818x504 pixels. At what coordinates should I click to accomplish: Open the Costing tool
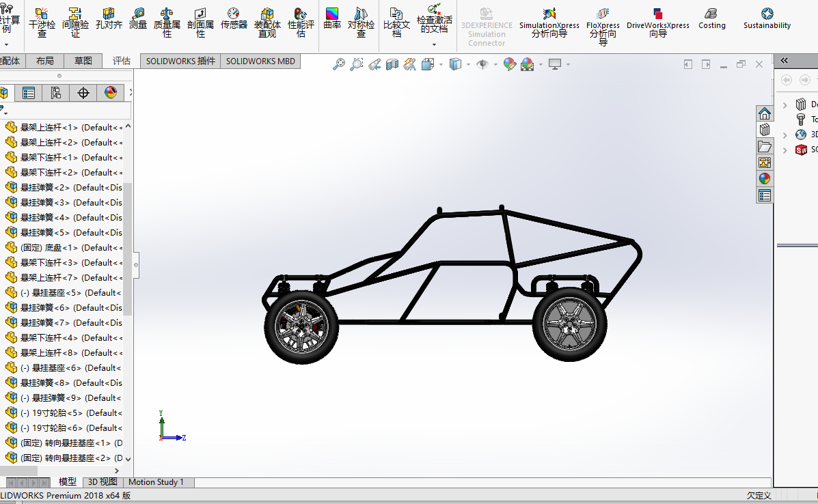[x=711, y=18]
